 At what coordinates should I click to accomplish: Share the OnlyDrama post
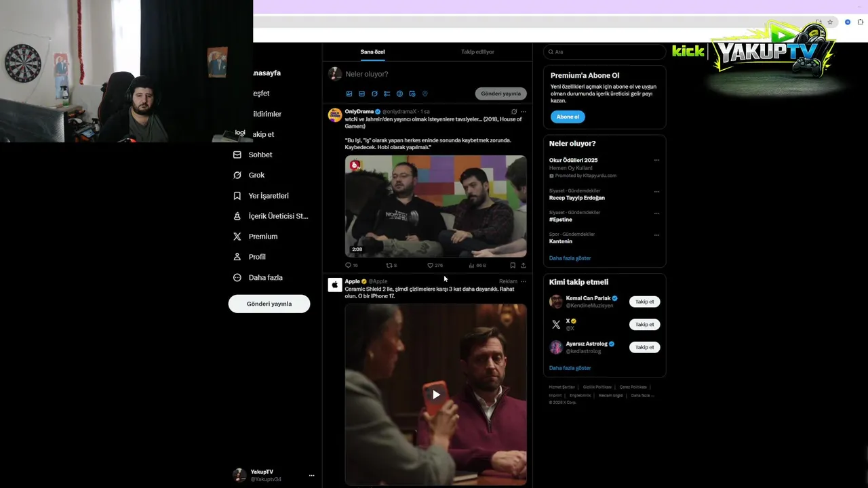[x=523, y=265]
